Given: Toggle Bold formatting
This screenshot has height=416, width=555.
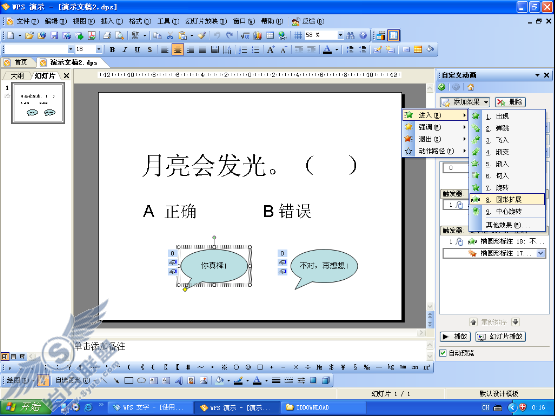Looking at the screenshot, I should pos(112,50).
